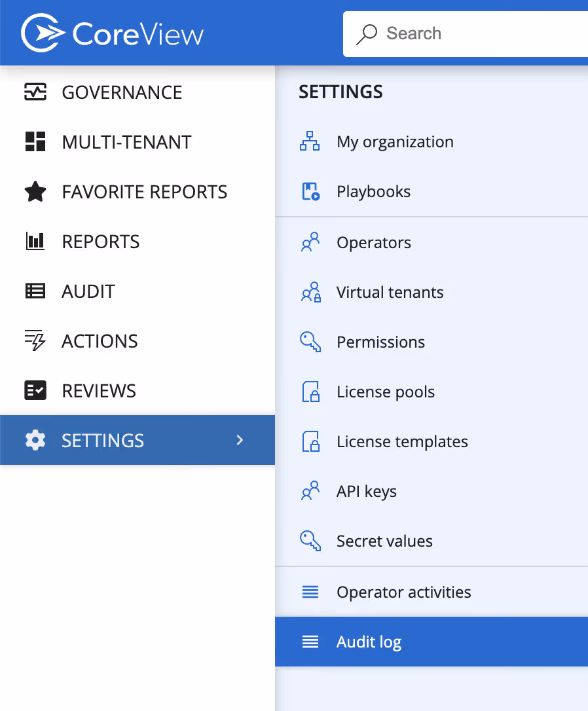The height and width of the screenshot is (711, 588).
Task: Select the My organization hierarchy icon
Action: click(x=310, y=141)
